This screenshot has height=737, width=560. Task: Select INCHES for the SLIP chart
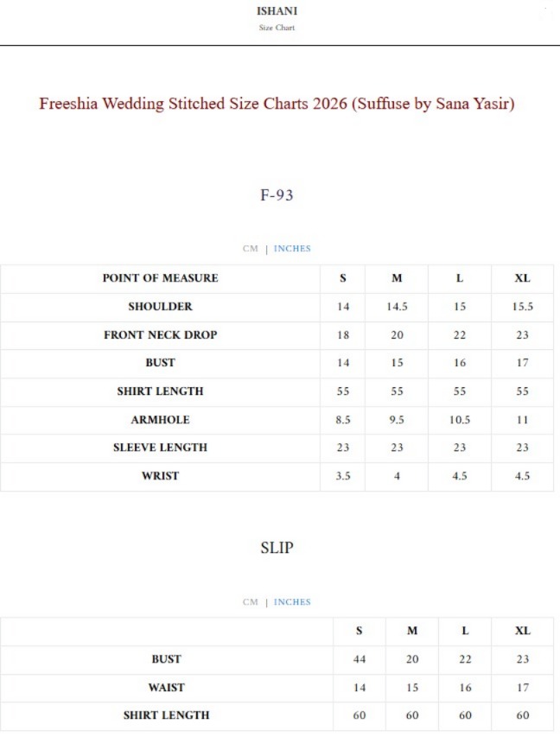click(x=292, y=602)
